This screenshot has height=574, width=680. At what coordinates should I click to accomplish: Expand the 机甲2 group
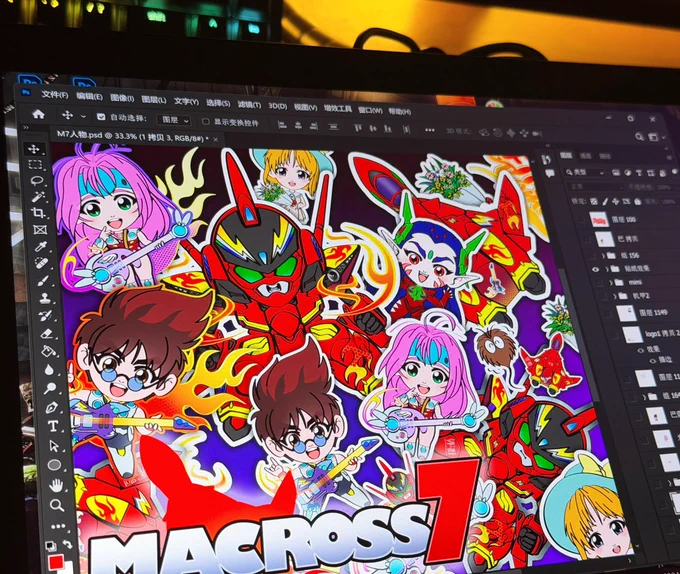coord(615,297)
